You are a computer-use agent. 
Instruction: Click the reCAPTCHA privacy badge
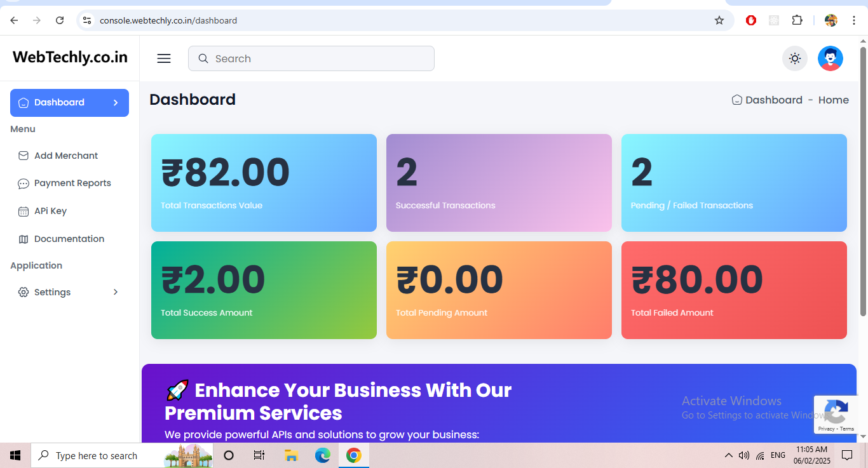click(836, 414)
